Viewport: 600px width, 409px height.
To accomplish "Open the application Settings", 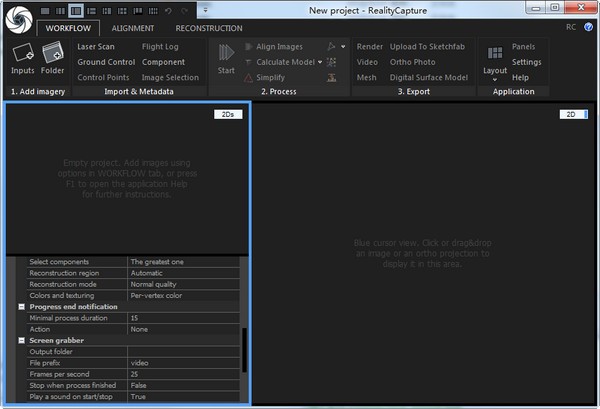I will (527, 62).
